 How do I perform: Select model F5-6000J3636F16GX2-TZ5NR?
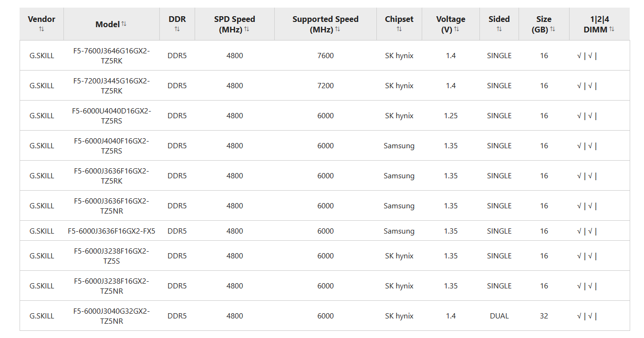tap(112, 205)
